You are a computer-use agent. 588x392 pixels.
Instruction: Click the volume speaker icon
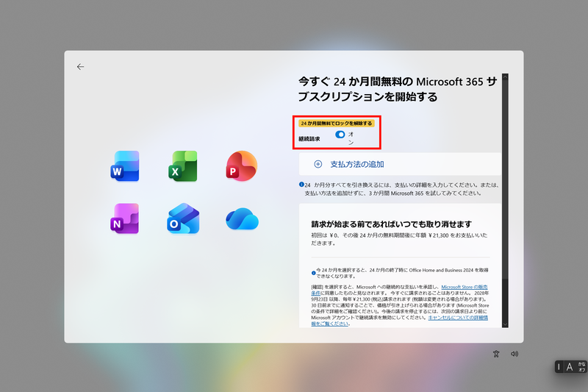[514, 354]
